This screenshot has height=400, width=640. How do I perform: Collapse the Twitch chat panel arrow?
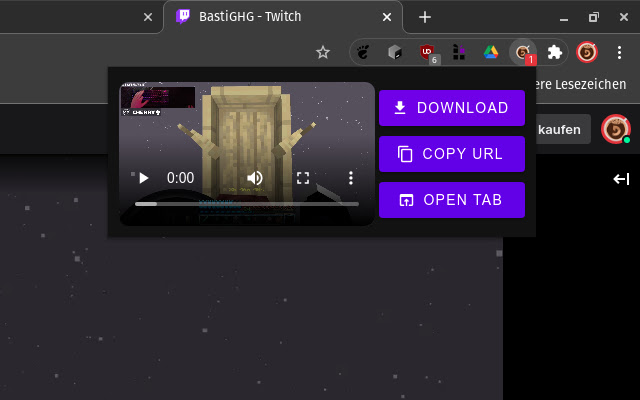(621, 179)
